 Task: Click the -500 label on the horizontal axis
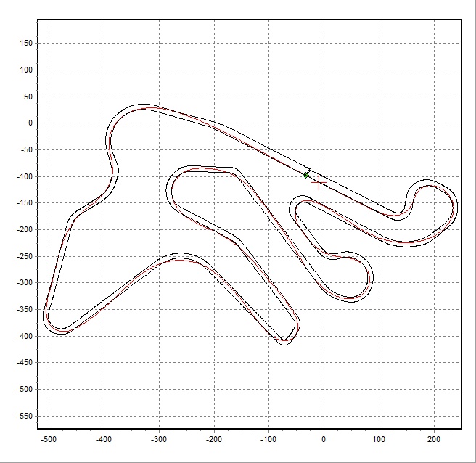(49, 439)
